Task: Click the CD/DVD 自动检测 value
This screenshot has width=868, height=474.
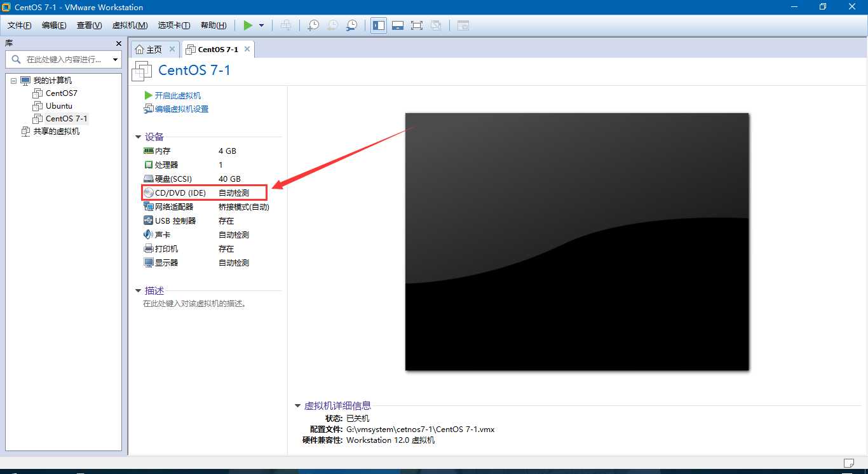Action: 234,193
